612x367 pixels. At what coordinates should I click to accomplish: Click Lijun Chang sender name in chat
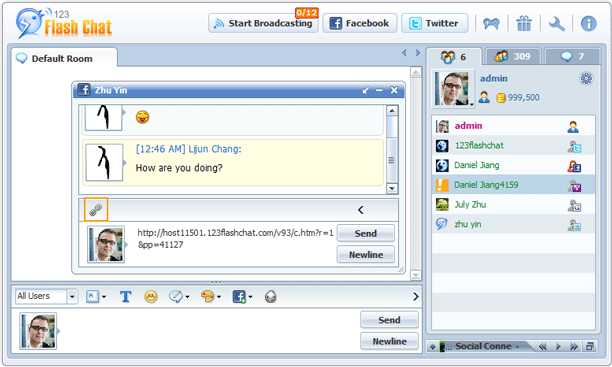tap(215, 149)
